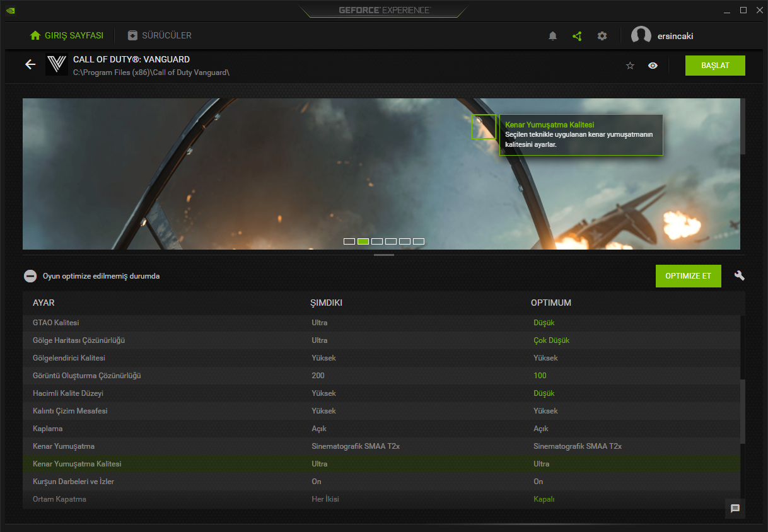Select fifth screenshot carousel indicator
The width and height of the screenshot is (768, 532).
tap(405, 241)
